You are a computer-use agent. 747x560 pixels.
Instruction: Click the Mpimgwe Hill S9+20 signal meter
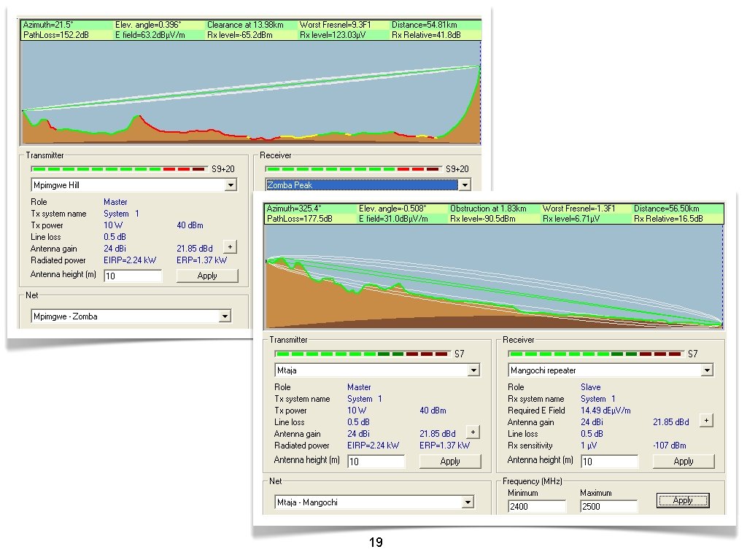(x=118, y=169)
